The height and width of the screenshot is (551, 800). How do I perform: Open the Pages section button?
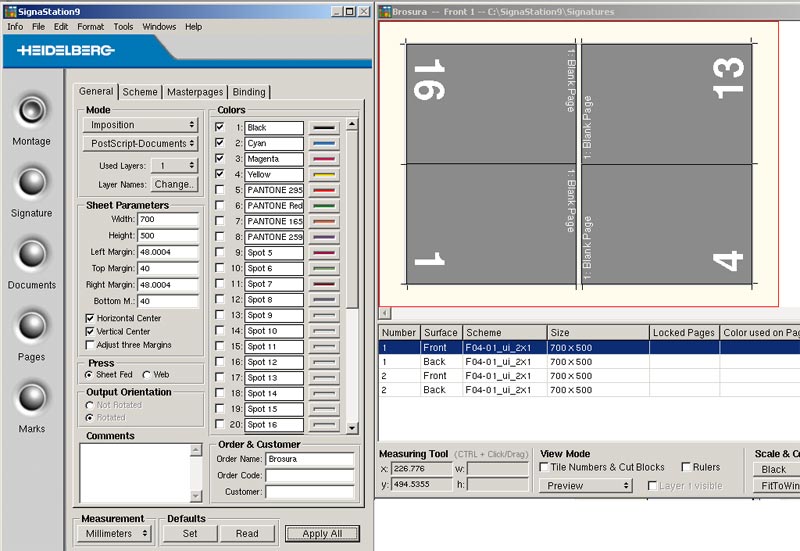[32, 327]
